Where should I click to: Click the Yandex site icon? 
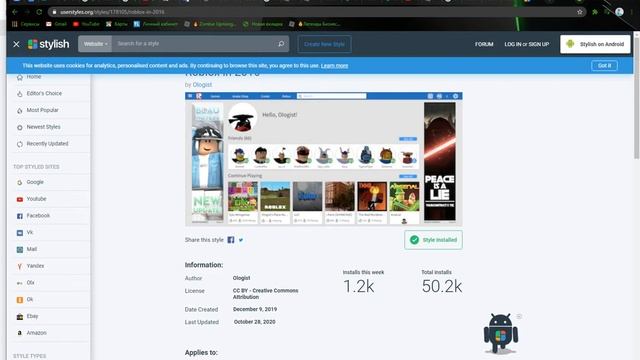pos(20,266)
